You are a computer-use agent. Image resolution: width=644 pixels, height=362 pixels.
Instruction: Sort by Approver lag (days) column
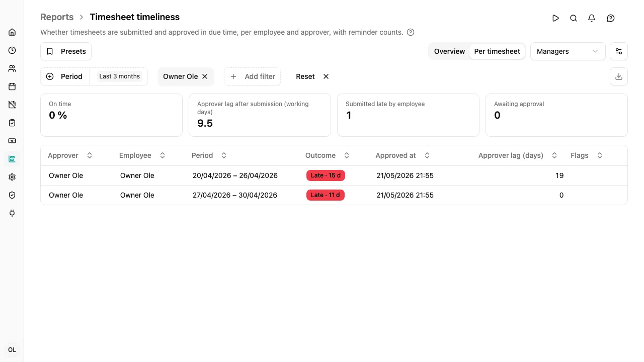coord(518,155)
